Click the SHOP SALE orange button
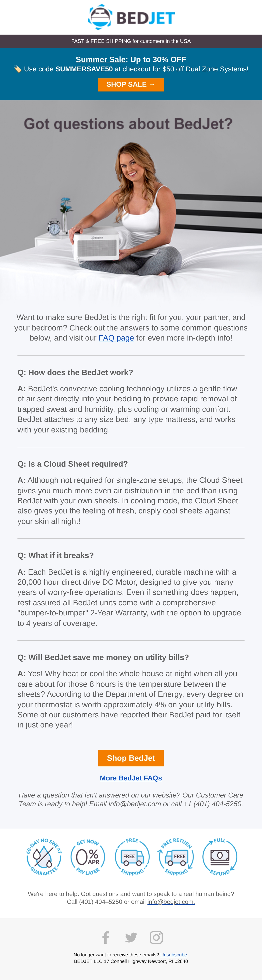The image size is (262, 980). [x=131, y=85]
